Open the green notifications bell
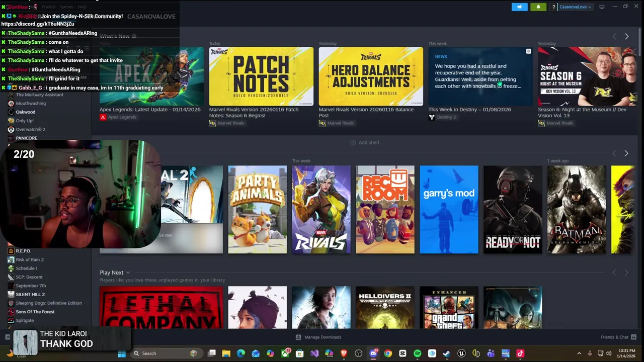The height and width of the screenshot is (362, 644). click(538, 7)
